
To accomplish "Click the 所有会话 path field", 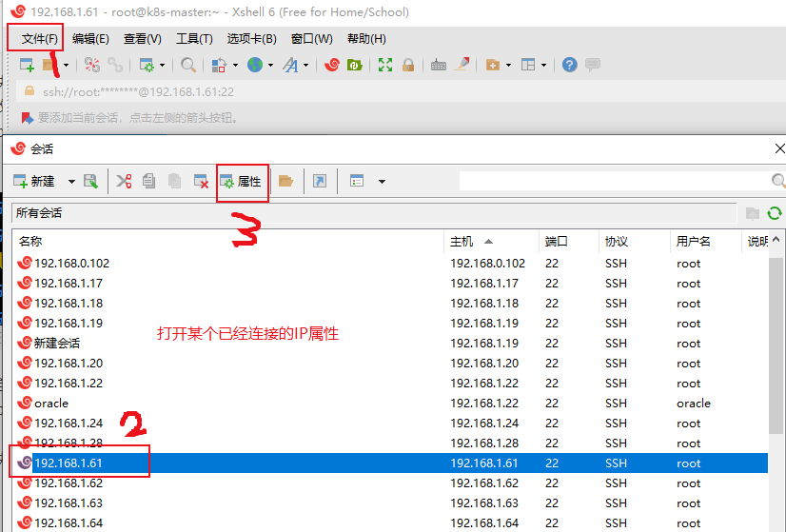I will click(x=374, y=213).
